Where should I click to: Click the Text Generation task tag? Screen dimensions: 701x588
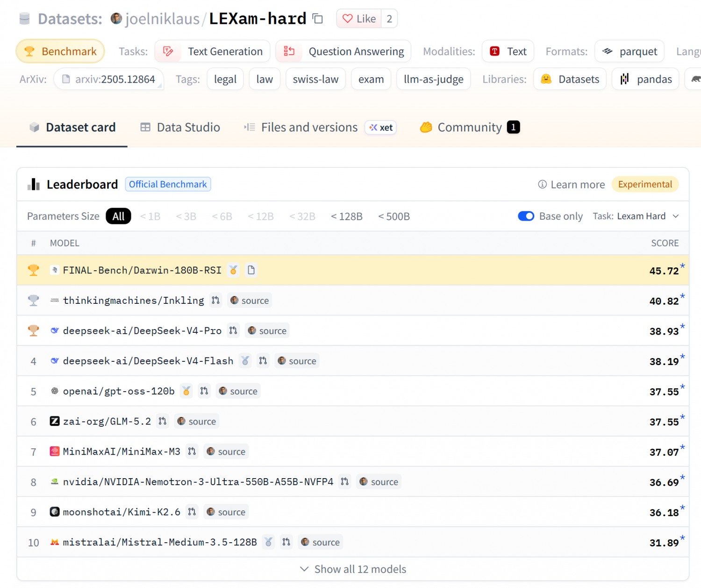pos(212,51)
